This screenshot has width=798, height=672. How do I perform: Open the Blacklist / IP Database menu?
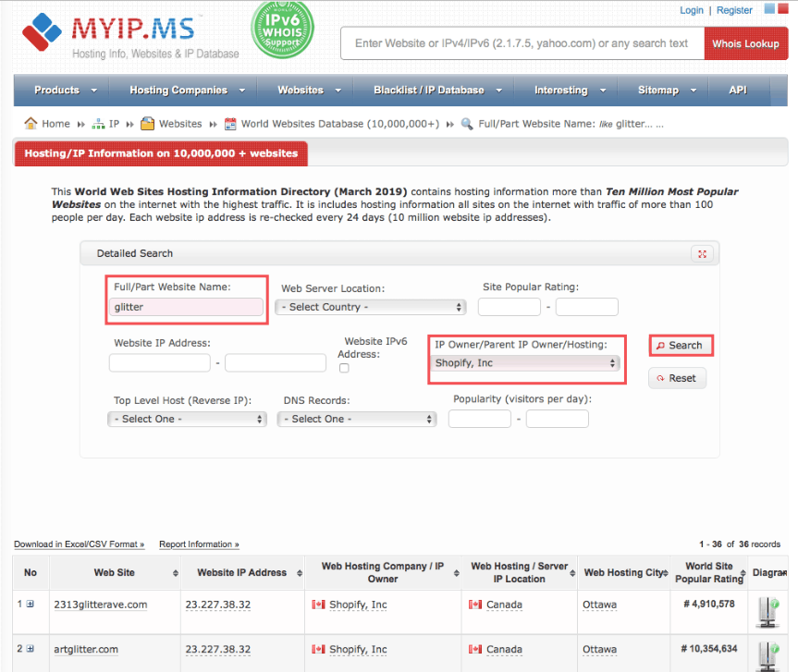click(x=430, y=90)
